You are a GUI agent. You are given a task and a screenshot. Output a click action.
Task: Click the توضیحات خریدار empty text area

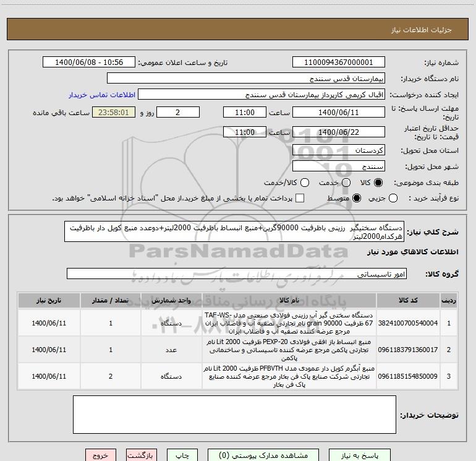(234, 415)
